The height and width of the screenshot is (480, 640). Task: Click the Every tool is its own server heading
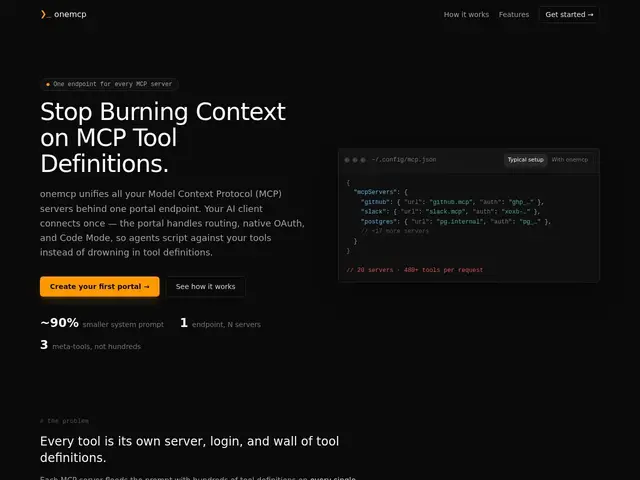(189, 449)
